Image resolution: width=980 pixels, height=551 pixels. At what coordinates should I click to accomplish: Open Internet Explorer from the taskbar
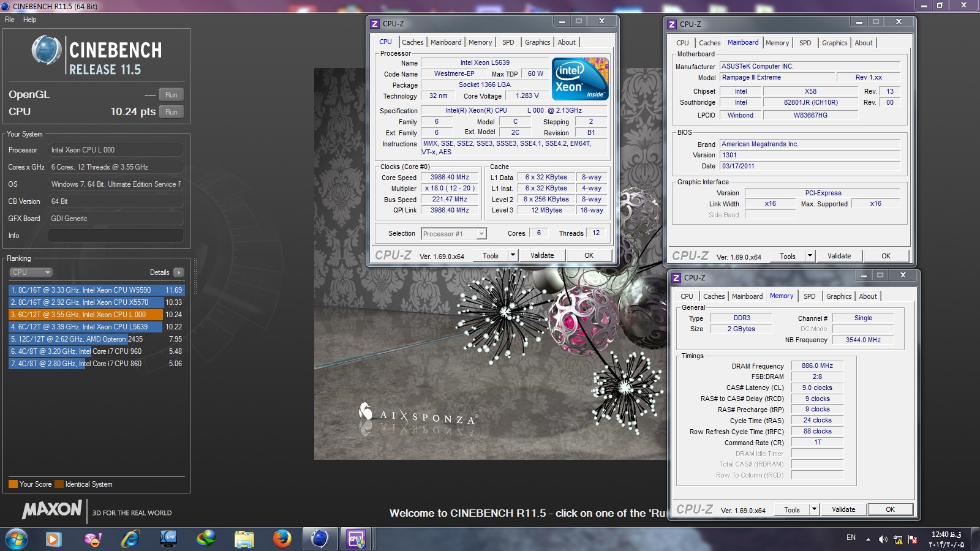130,539
